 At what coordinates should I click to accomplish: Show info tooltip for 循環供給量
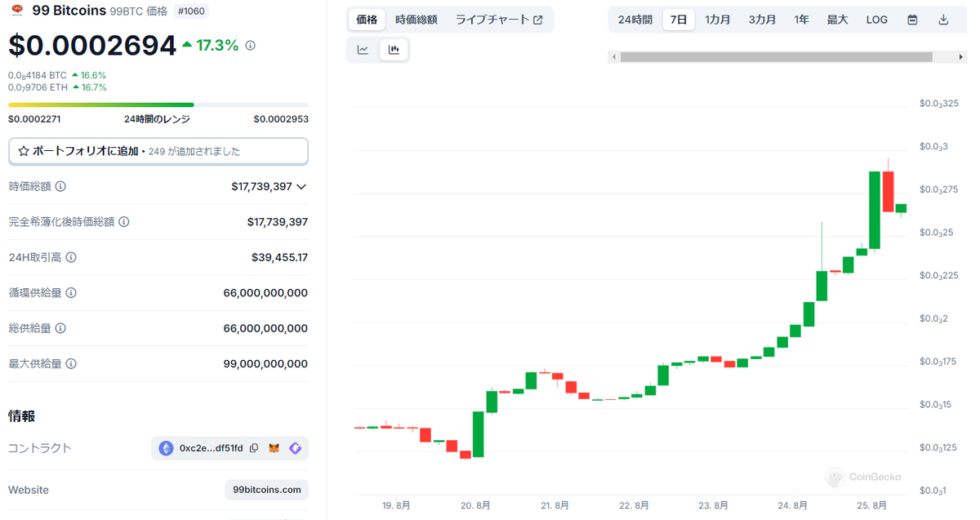[71, 293]
